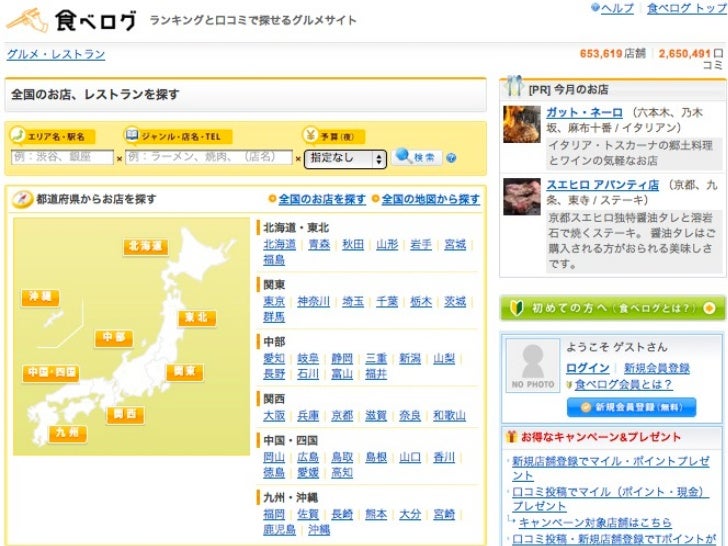This screenshot has width=728, height=546.
Task: Open 大阪 prefecture link
Action: (x=274, y=416)
